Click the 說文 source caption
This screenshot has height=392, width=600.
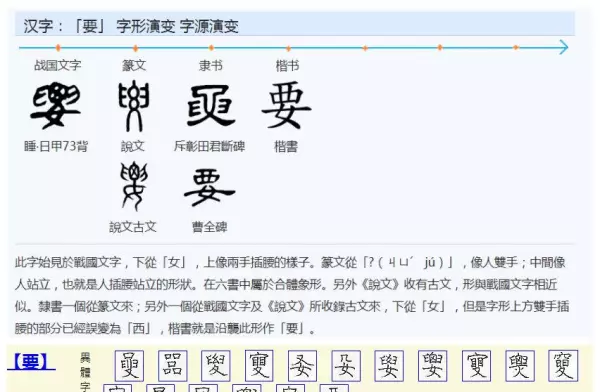[133, 146]
